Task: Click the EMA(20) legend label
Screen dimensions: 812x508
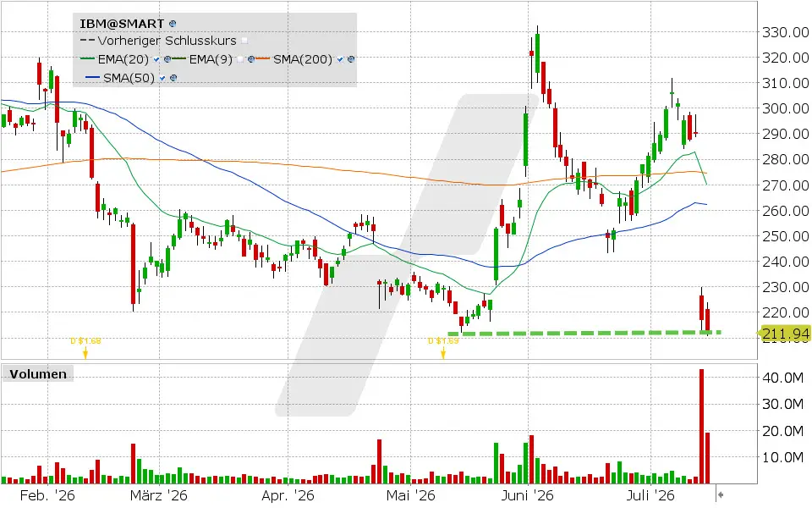Action: (123, 59)
